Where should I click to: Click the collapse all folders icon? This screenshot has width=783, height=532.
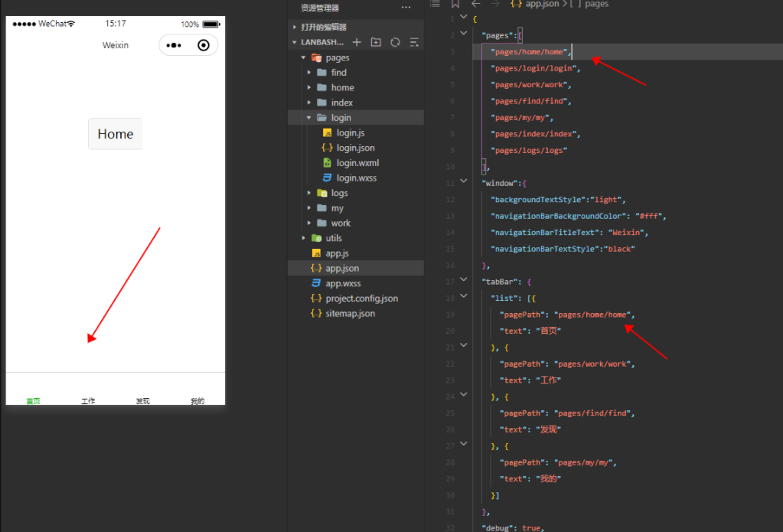click(x=414, y=42)
